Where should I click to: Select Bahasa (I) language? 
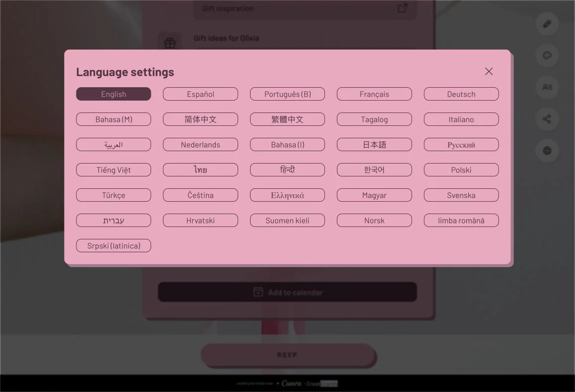(288, 145)
